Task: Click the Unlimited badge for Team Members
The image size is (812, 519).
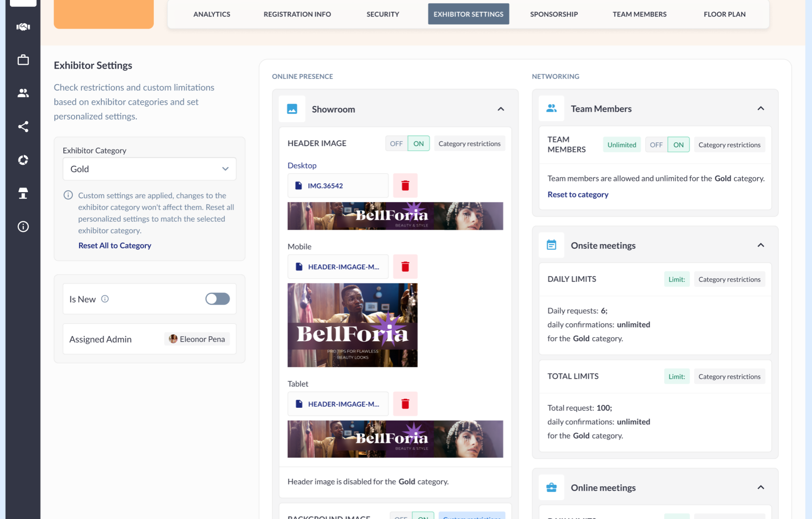Action: tap(622, 145)
